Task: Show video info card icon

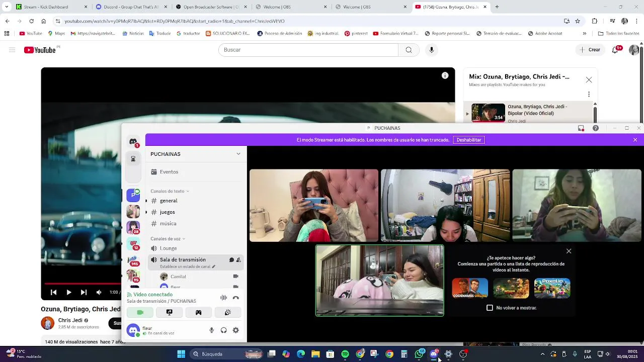Action: (445, 75)
